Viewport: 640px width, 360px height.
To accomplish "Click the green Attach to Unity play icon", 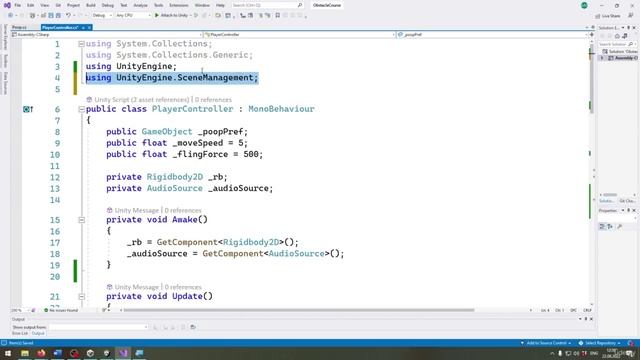I will coord(157,15).
